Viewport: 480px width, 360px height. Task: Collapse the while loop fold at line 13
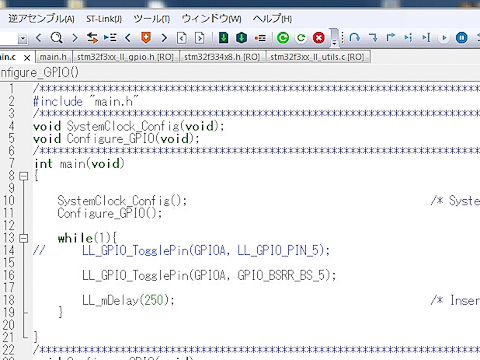(24, 238)
